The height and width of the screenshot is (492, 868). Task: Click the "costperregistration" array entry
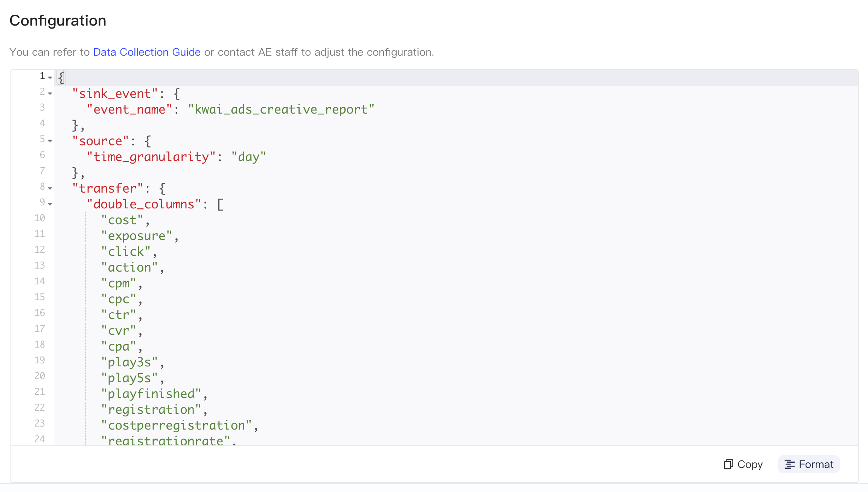177,425
